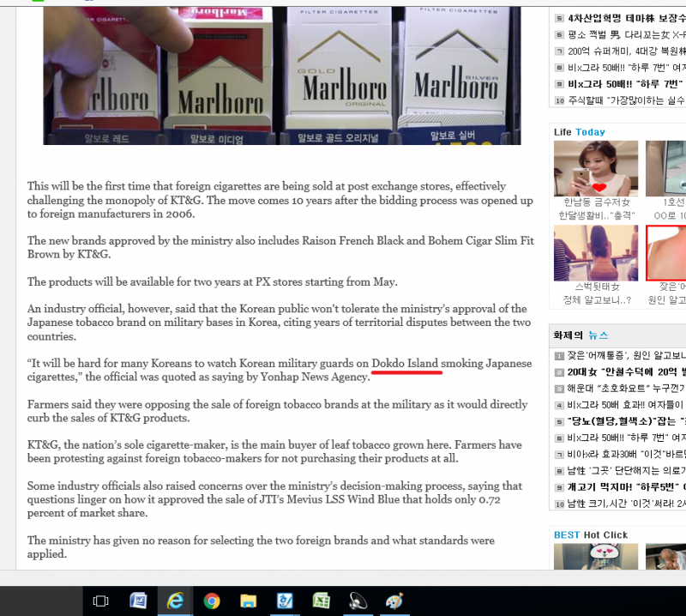Click the Internet Explorer taskbar icon
The height and width of the screenshot is (616, 686).
pyautogui.click(x=175, y=601)
